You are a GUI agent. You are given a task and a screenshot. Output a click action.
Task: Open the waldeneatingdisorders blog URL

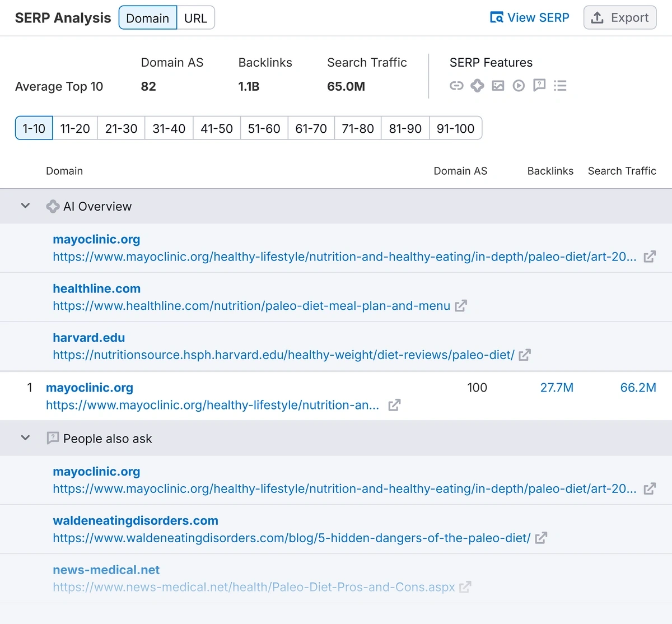pyautogui.click(x=292, y=538)
